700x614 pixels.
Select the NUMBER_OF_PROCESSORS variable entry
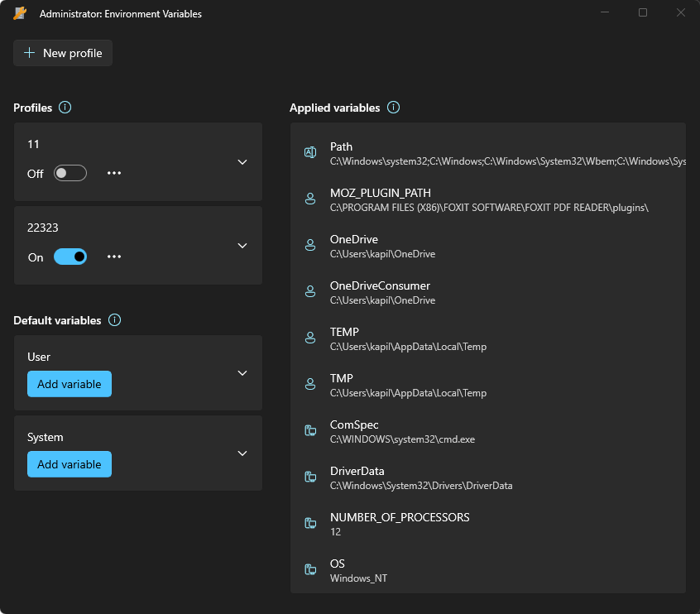tap(488, 524)
